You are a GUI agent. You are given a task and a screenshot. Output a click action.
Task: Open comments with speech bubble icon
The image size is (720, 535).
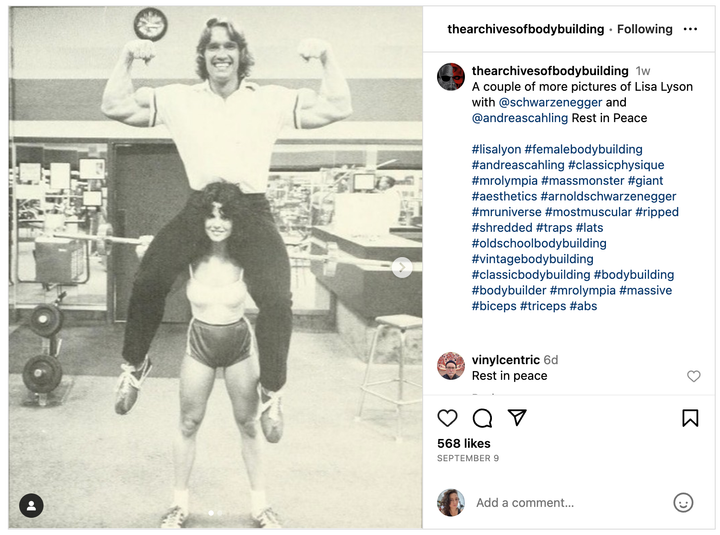(x=482, y=418)
